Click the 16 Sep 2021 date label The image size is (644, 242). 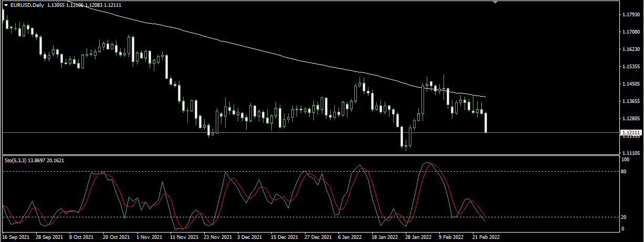[16, 237]
